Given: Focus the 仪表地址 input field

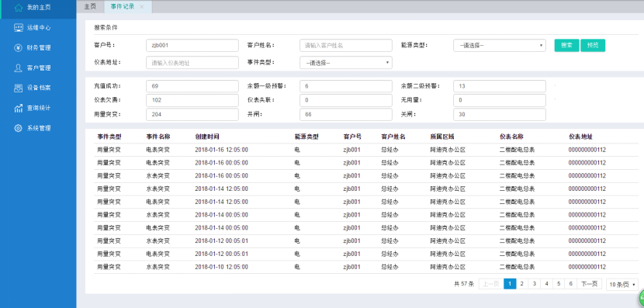Looking at the screenshot, I should (192, 62).
